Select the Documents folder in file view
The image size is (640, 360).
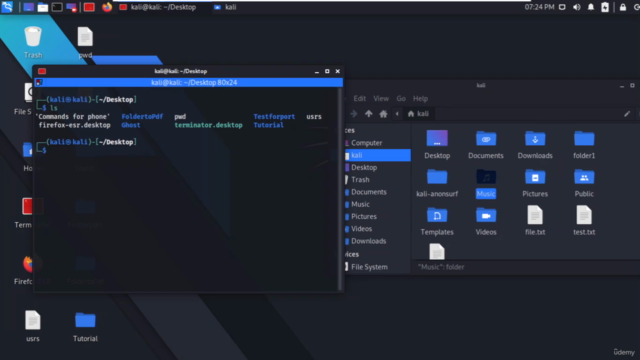click(486, 144)
